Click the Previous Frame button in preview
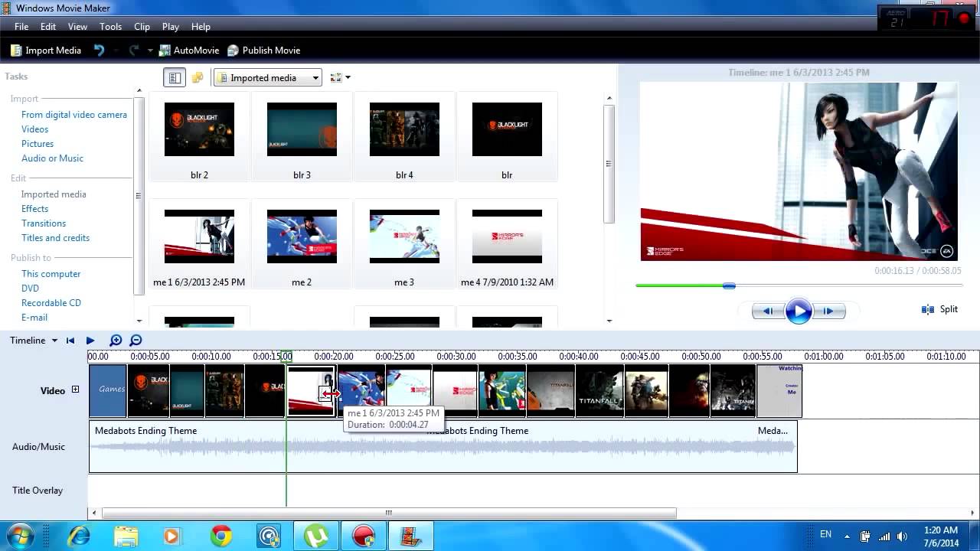980x551 pixels. click(768, 311)
